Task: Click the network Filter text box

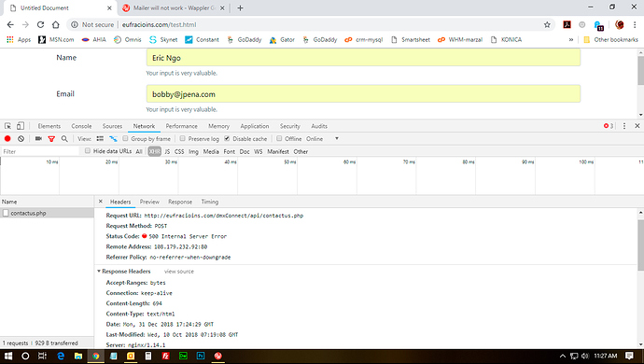Action: coord(40,151)
